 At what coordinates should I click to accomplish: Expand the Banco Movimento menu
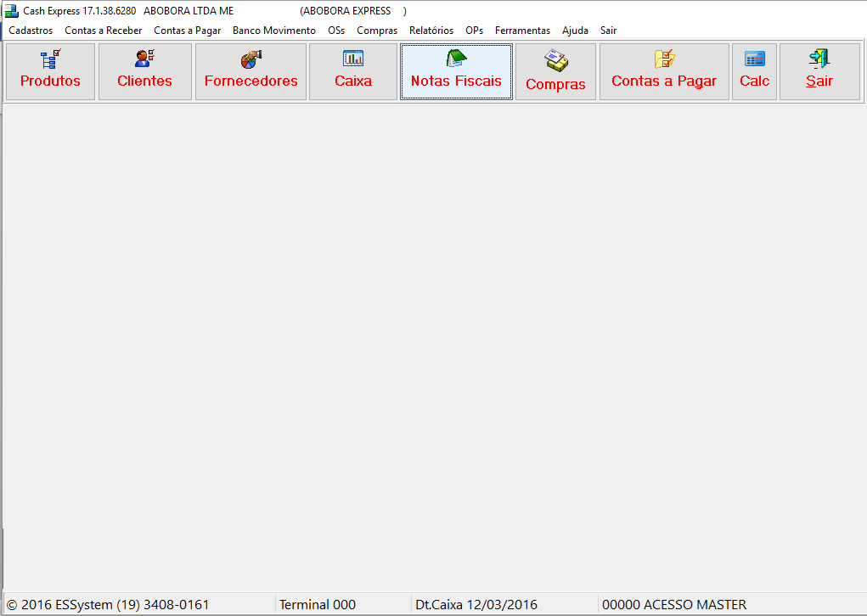(x=273, y=31)
